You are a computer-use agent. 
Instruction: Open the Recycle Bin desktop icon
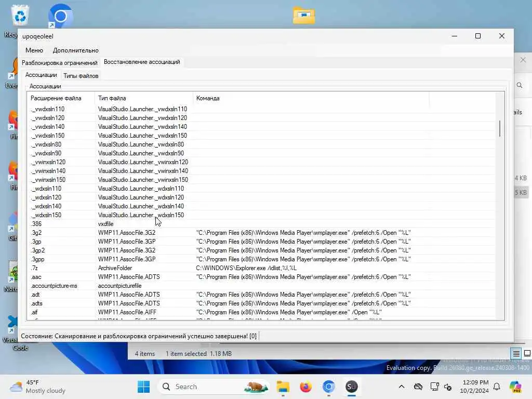pyautogui.click(x=20, y=15)
